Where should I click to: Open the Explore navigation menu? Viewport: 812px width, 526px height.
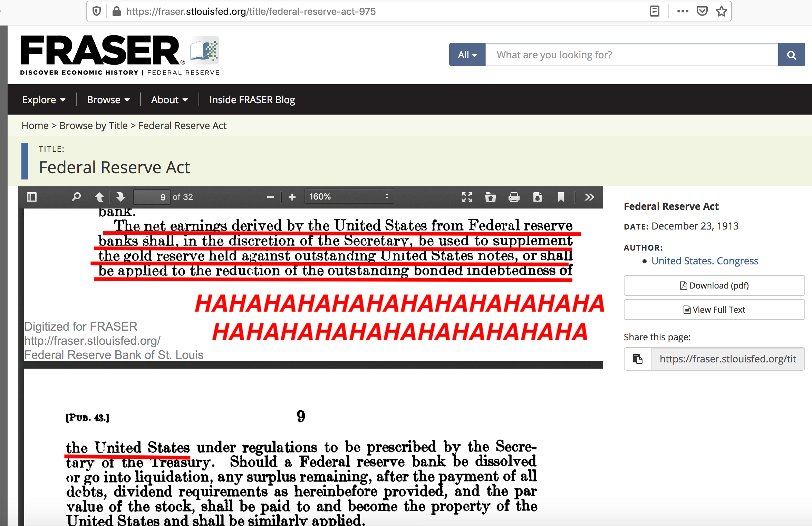point(43,100)
